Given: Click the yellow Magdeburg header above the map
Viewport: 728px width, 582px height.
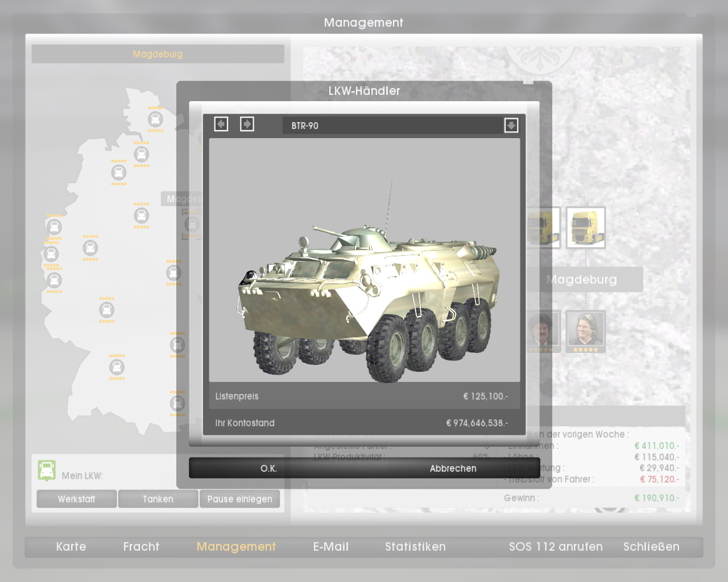Looking at the screenshot, I should point(158,54).
